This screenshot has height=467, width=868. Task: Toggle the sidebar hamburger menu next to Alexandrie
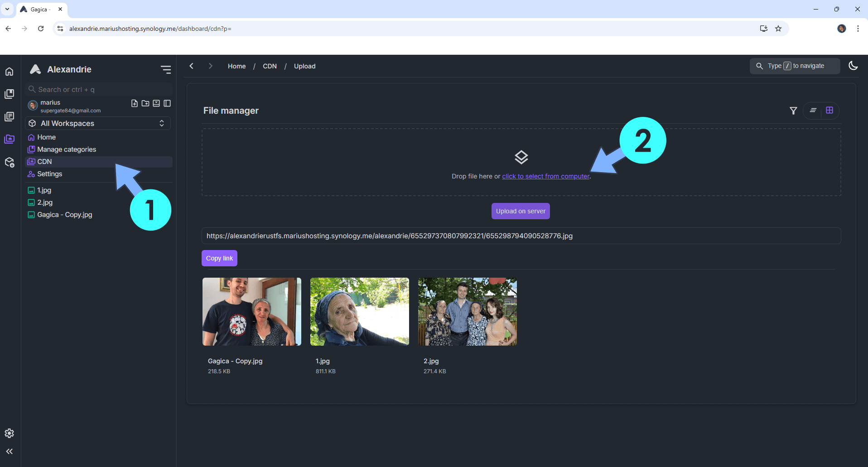tap(166, 69)
